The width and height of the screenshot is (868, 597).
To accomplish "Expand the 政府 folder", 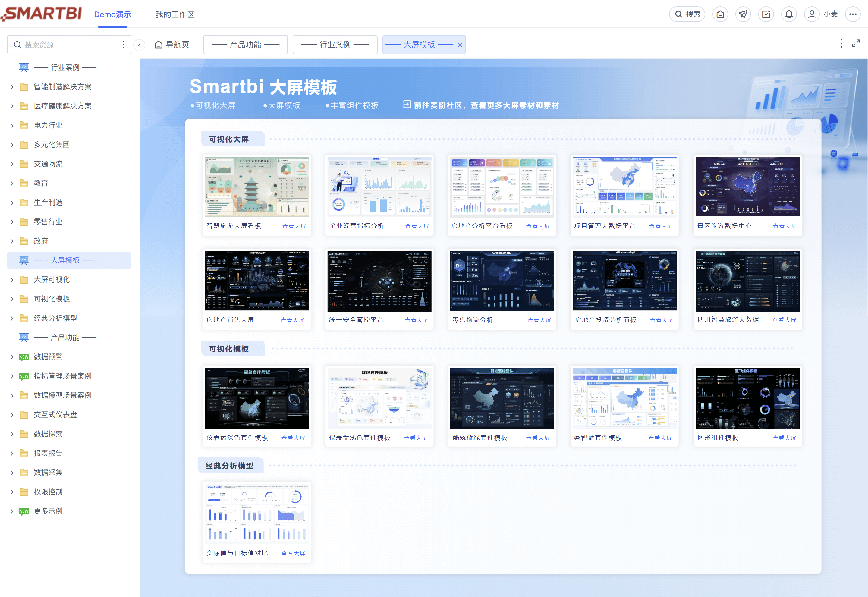I will click(12, 241).
